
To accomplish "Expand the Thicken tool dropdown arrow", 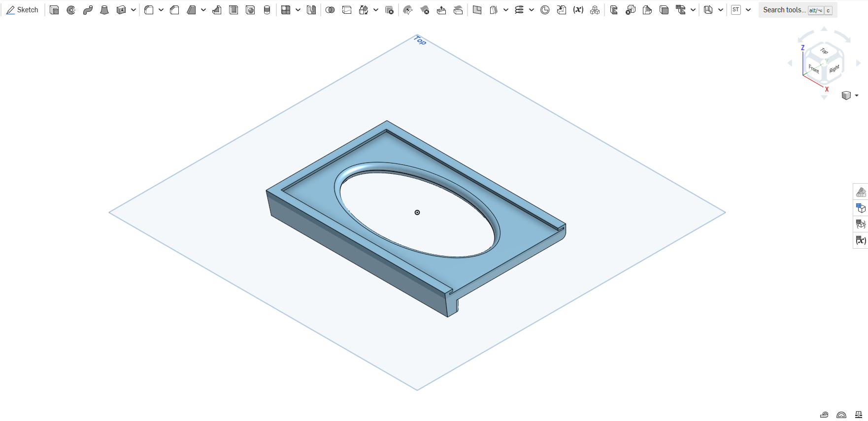I will click(134, 10).
